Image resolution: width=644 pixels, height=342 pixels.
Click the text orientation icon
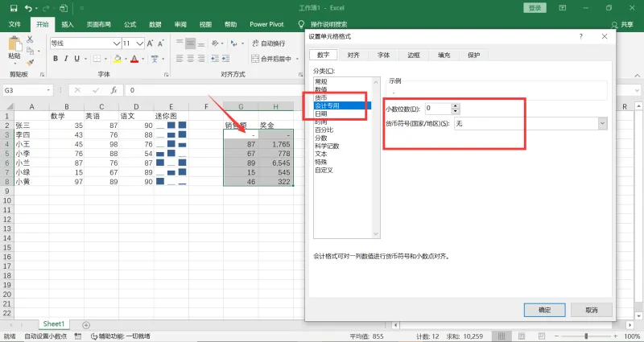point(215,43)
